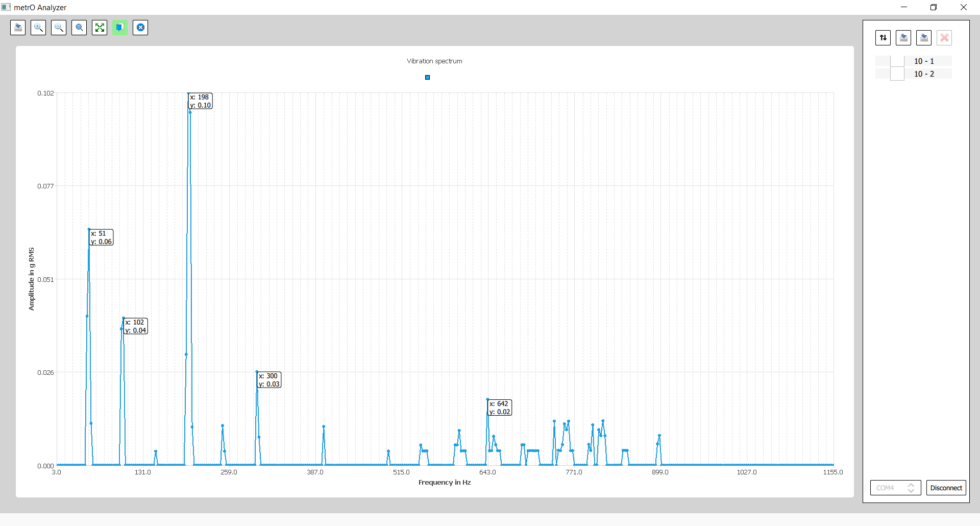The width and height of the screenshot is (980, 526).
Task: Click the save icon beside the arrows button
Action: [x=903, y=38]
